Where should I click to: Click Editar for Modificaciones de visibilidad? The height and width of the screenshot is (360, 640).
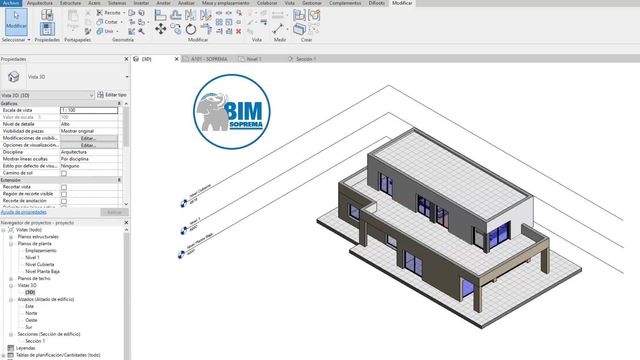[89, 138]
